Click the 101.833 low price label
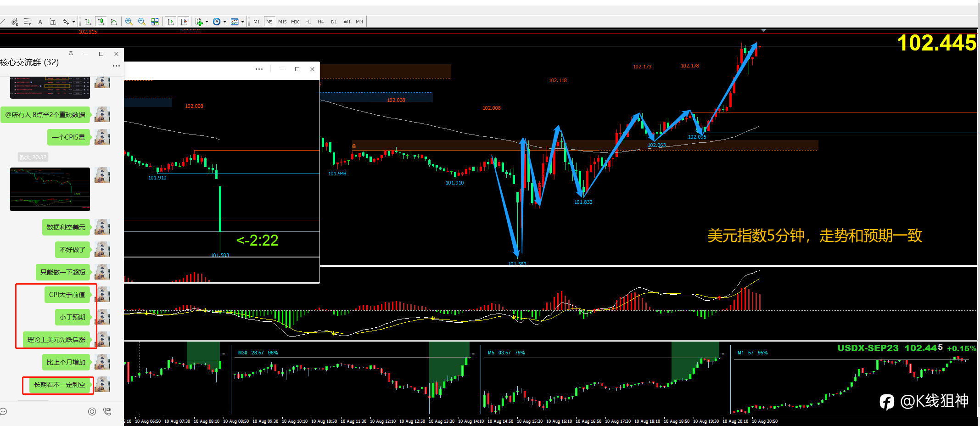Image resolution: width=980 pixels, height=426 pixels. coord(583,202)
